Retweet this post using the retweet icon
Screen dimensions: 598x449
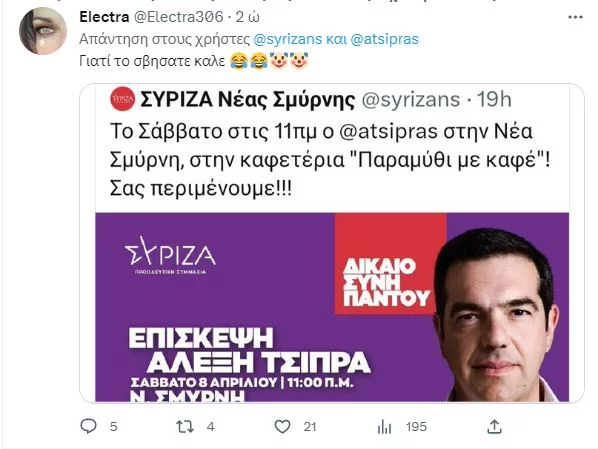pos(185,426)
